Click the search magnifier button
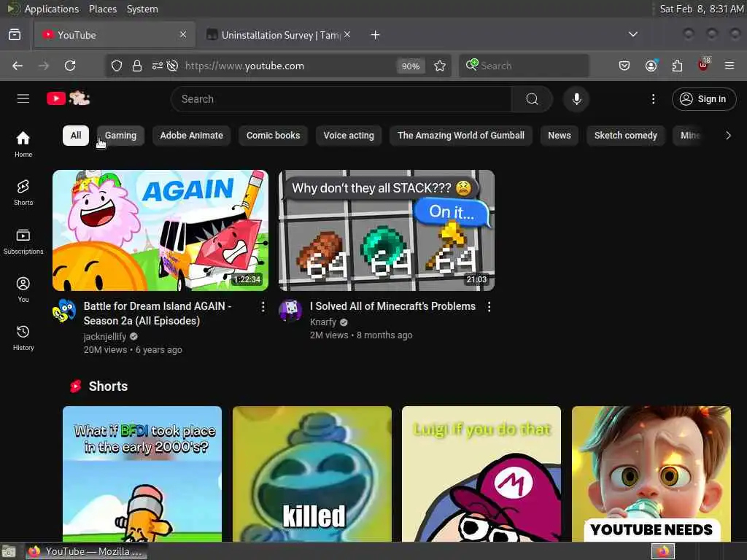The height and width of the screenshot is (560, 747). click(x=532, y=99)
